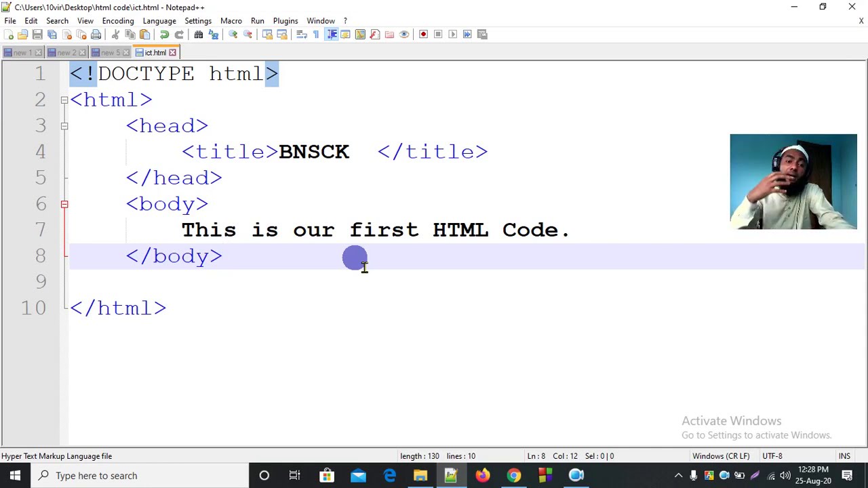This screenshot has width=868, height=488.
Task: Open the Search menu
Action: [57, 21]
